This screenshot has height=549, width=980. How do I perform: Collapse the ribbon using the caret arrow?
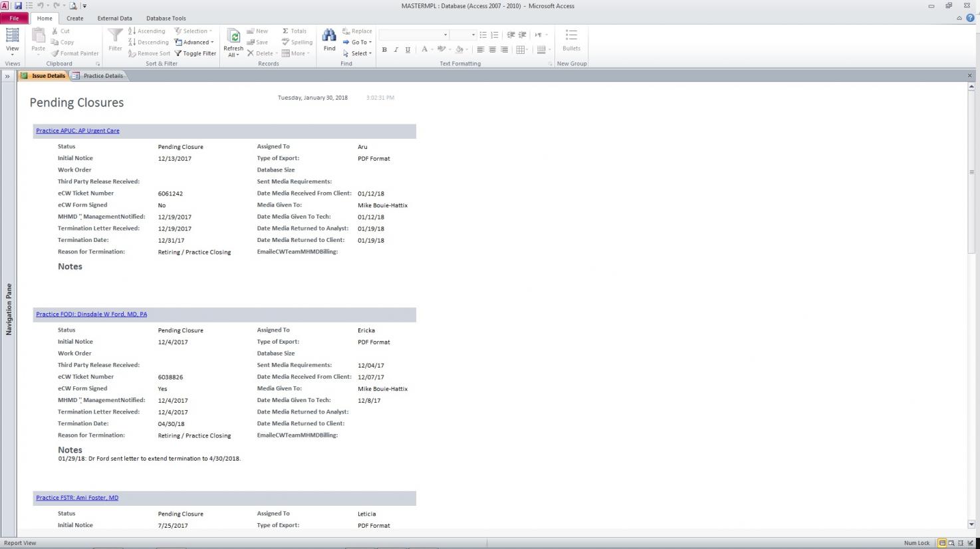[x=959, y=19]
